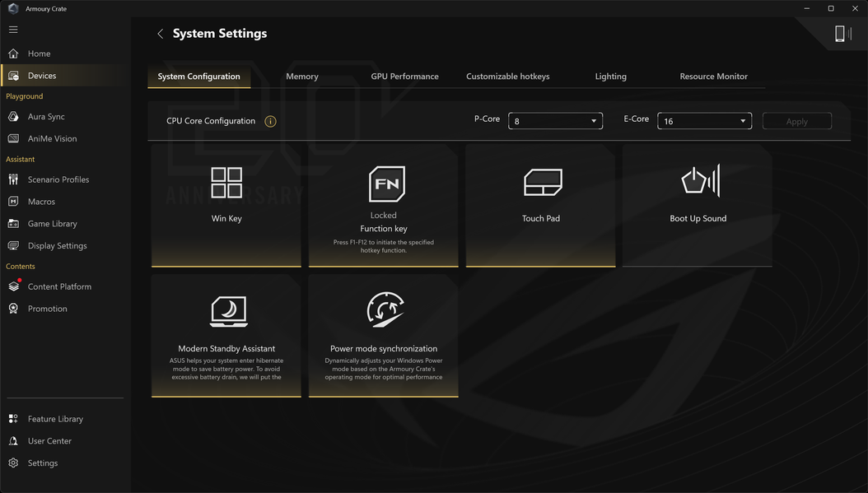Toggle the Boot Up Sound tile
Image resolution: width=868 pixels, height=493 pixels.
click(x=698, y=206)
